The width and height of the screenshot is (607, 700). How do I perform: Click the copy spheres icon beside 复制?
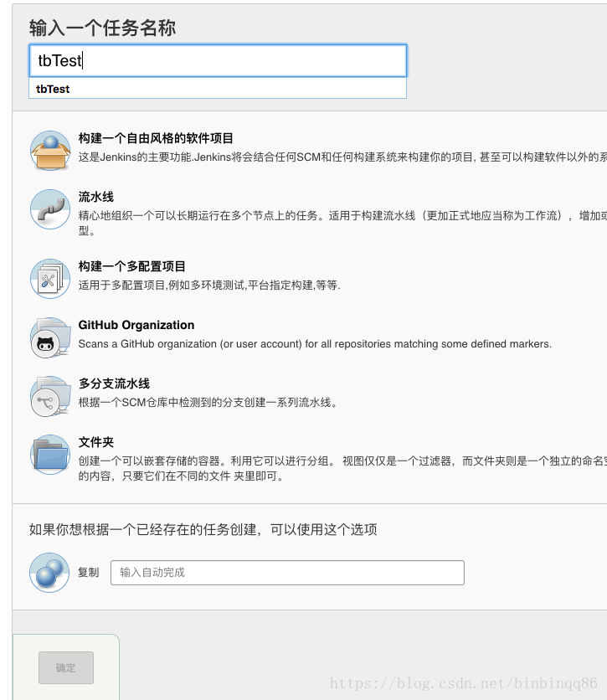(x=49, y=573)
